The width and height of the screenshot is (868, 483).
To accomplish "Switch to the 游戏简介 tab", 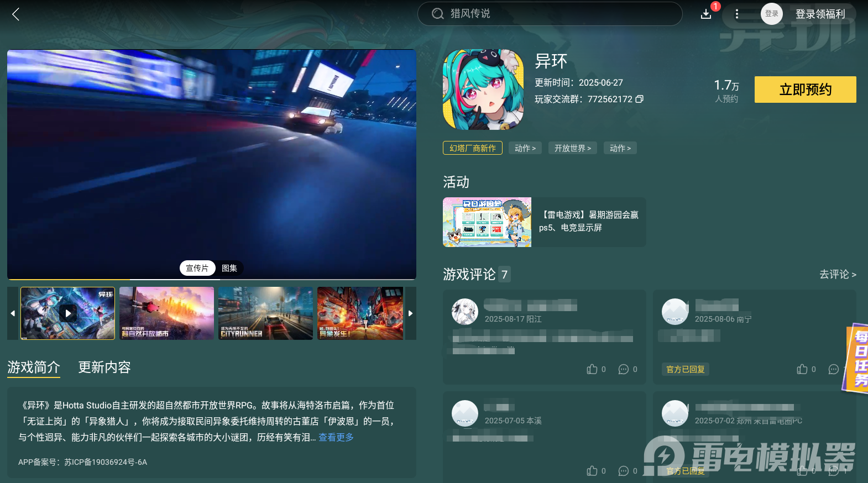I will 34,368.
